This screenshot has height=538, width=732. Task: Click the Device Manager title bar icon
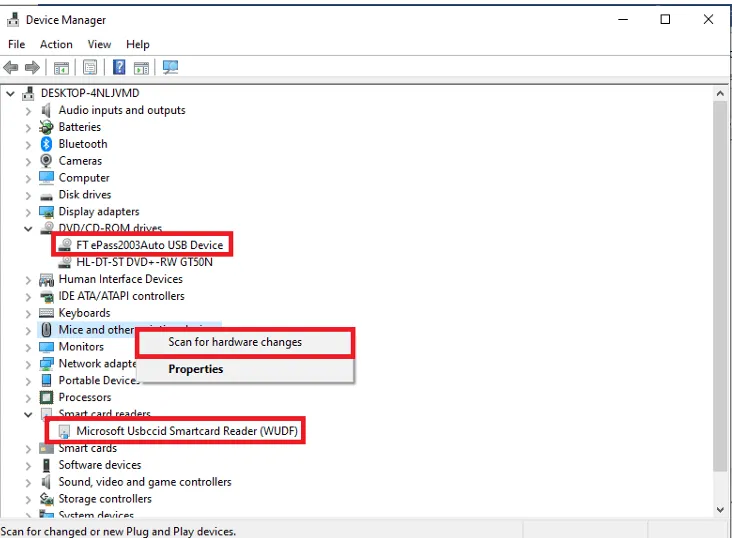point(13,20)
